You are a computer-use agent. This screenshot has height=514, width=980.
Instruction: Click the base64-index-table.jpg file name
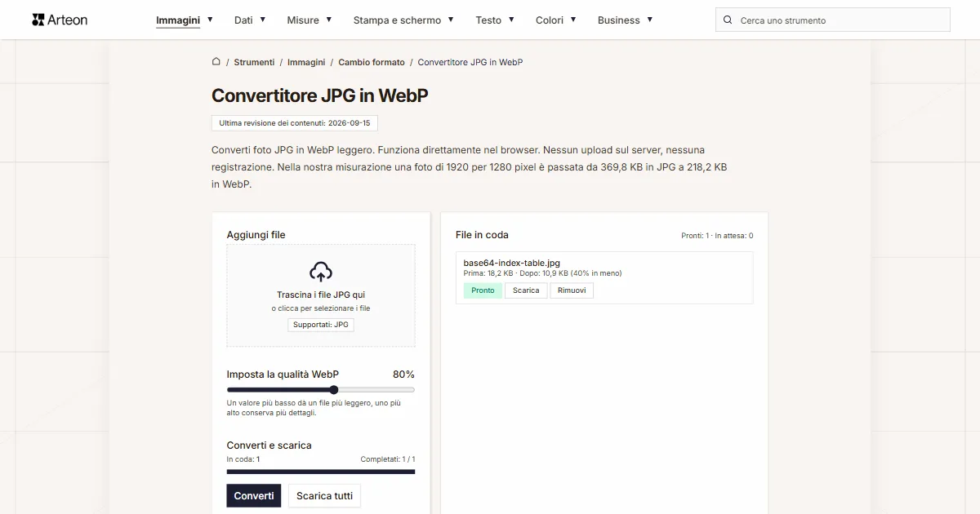click(x=512, y=263)
